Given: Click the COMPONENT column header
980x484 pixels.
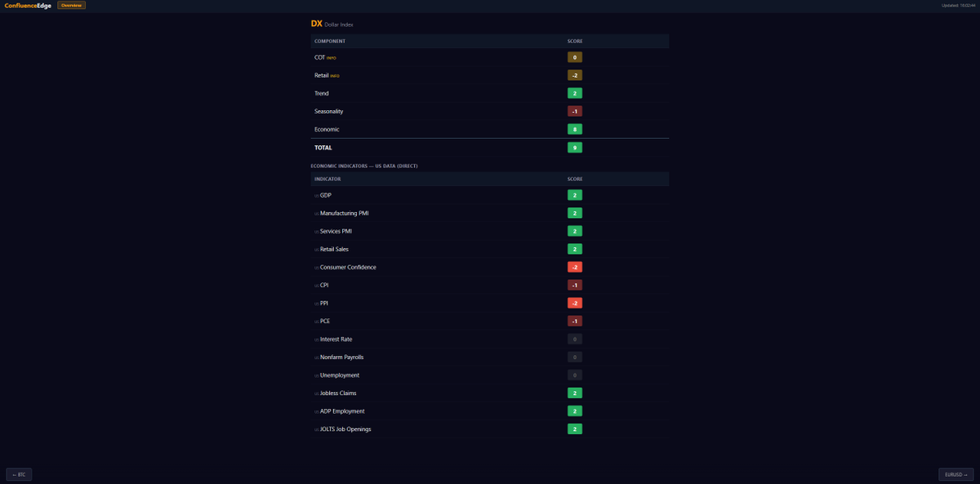Looking at the screenshot, I should (x=330, y=41).
